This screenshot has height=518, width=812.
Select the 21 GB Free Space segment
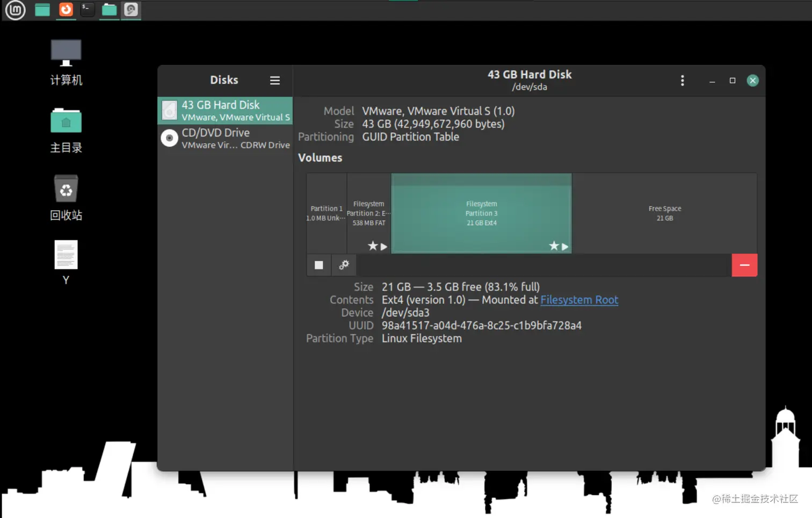click(x=664, y=213)
